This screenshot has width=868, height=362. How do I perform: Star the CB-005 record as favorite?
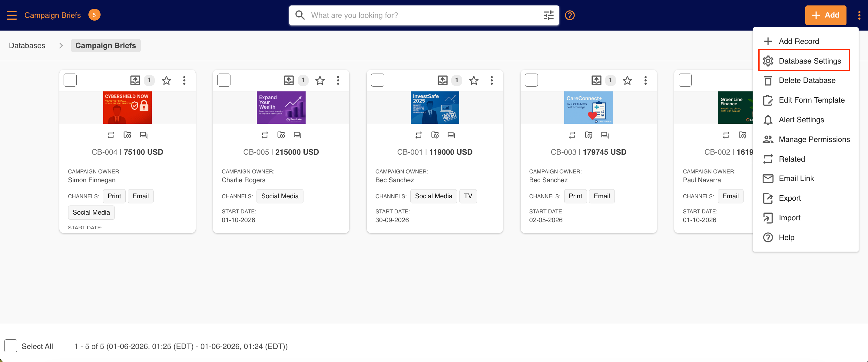pyautogui.click(x=320, y=81)
